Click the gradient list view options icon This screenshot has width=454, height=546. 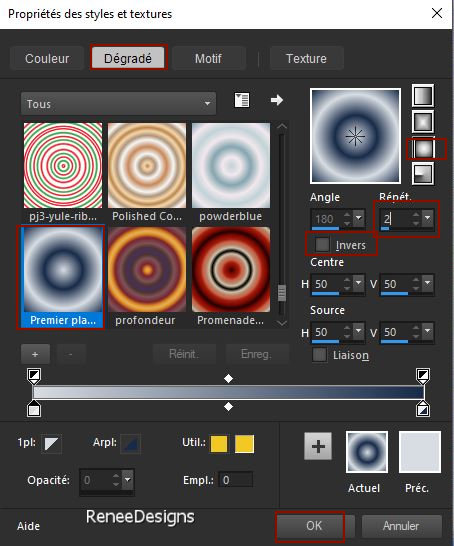(x=242, y=101)
